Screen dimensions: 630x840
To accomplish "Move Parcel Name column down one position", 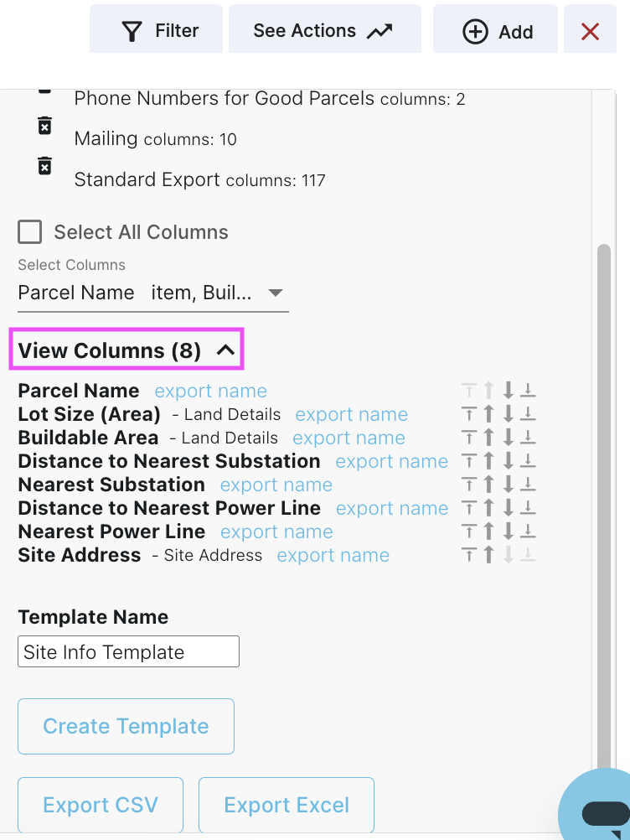I will point(509,390).
